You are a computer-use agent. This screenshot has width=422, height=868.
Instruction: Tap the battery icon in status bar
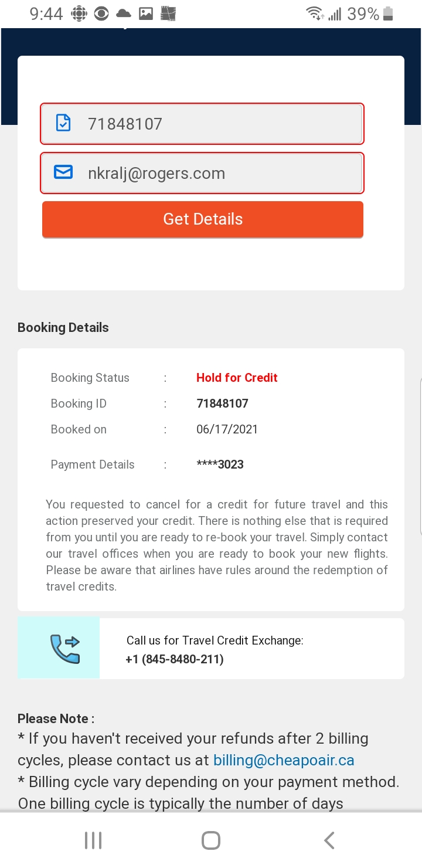[388, 14]
